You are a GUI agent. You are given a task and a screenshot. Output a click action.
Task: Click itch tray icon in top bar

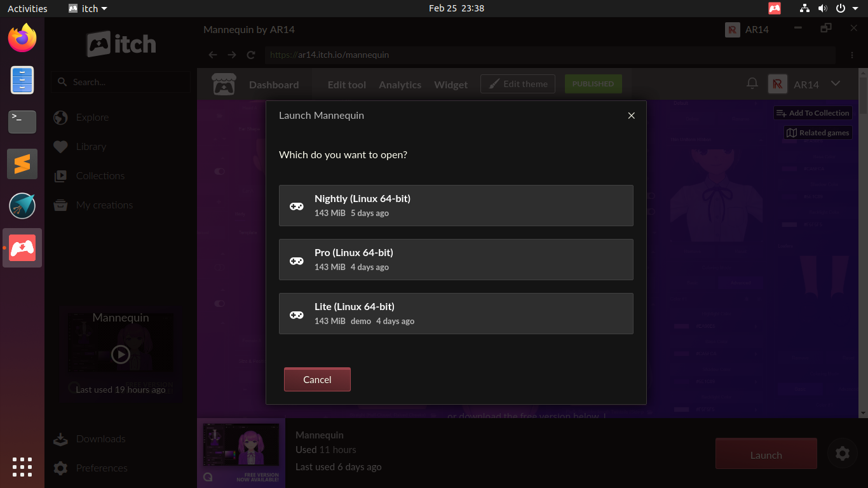tap(775, 8)
